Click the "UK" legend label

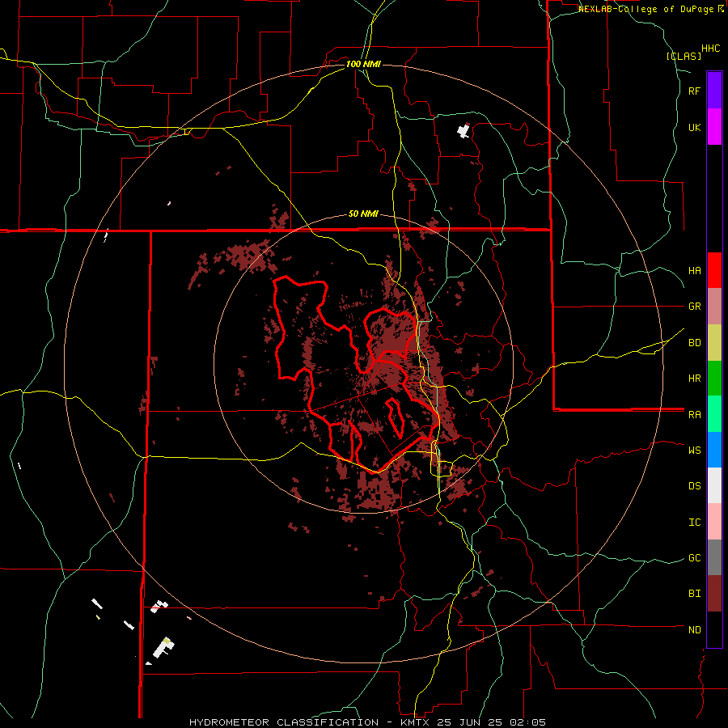[694, 127]
